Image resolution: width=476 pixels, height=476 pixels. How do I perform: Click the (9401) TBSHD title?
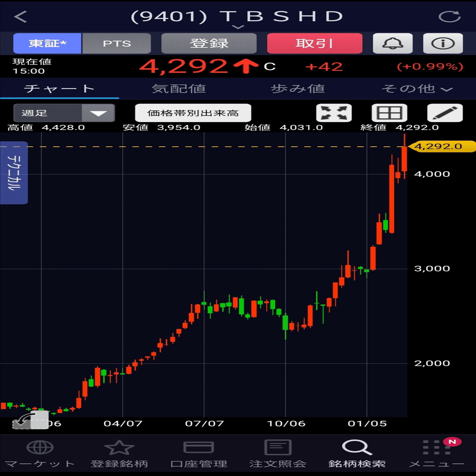point(237,16)
